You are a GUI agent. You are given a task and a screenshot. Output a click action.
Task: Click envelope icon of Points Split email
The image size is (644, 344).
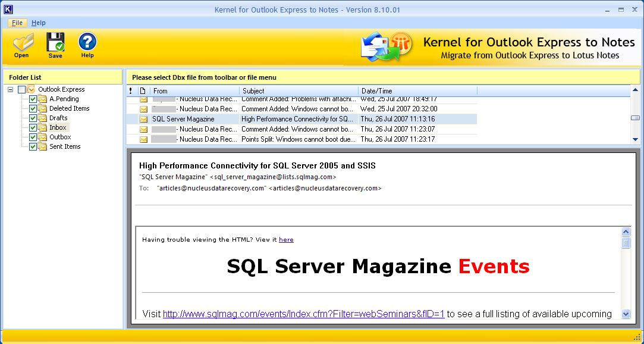143,139
